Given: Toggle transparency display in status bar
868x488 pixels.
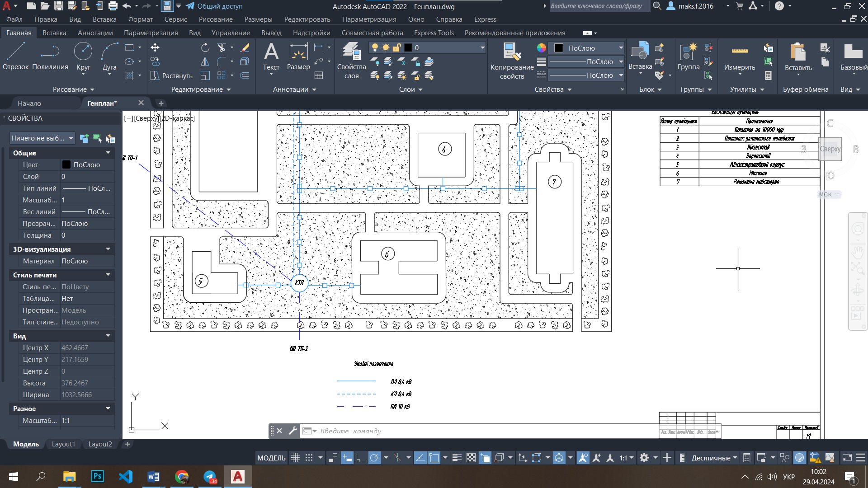Looking at the screenshot, I should coord(471,458).
